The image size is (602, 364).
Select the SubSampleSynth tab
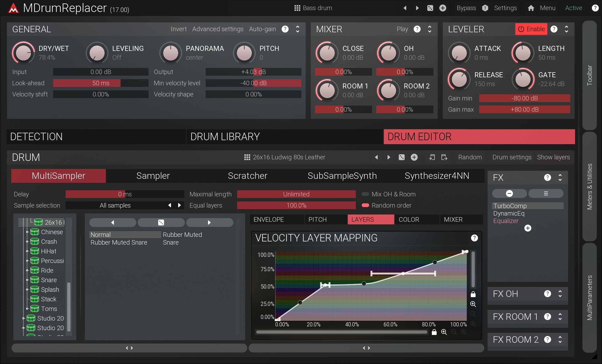pyautogui.click(x=342, y=176)
